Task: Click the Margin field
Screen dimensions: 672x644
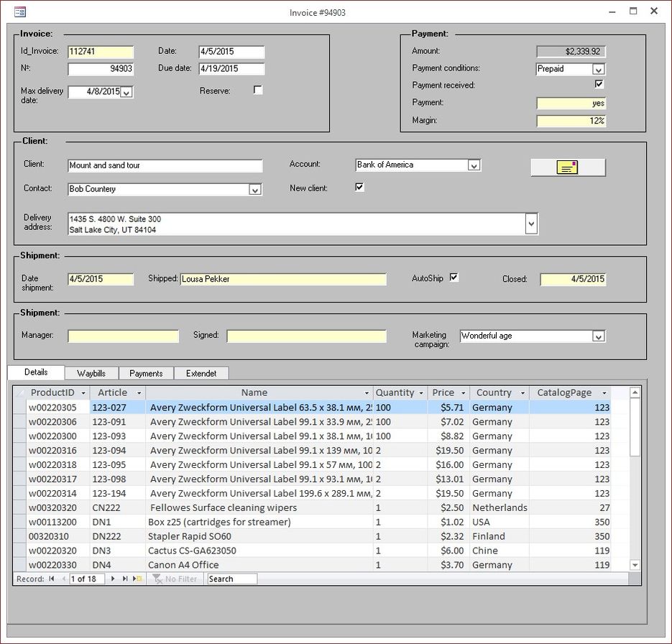Action: click(571, 121)
